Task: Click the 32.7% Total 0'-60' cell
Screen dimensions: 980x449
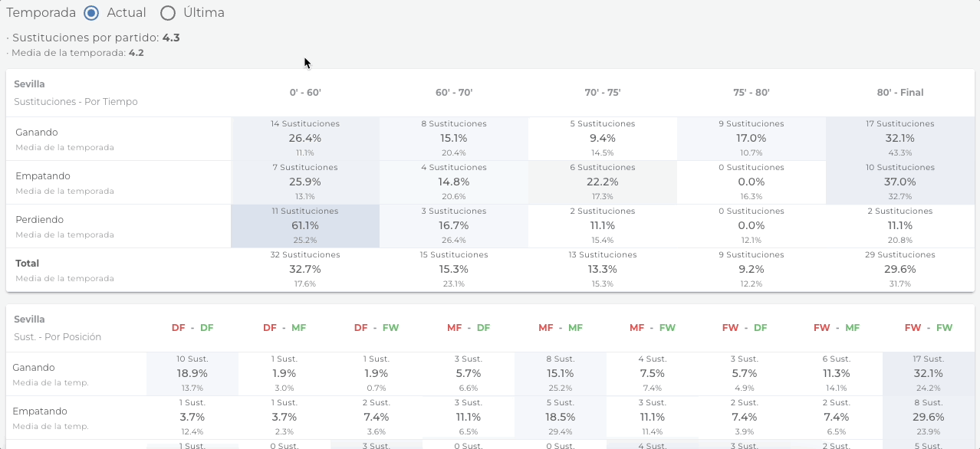Action: (x=305, y=270)
